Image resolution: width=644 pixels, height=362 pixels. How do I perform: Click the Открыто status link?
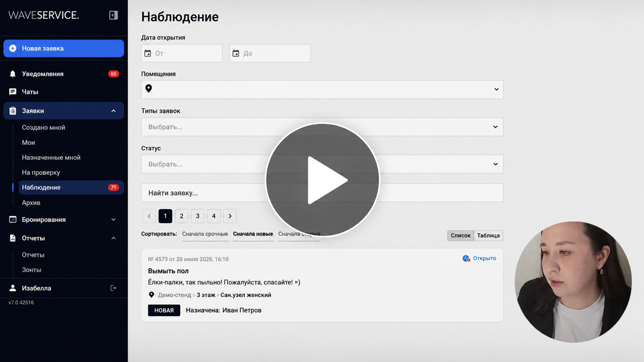485,258
